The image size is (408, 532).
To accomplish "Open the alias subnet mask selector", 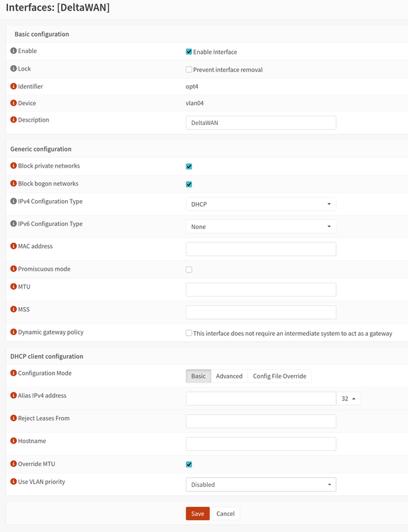I will pyautogui.click(x=349, y=399).
